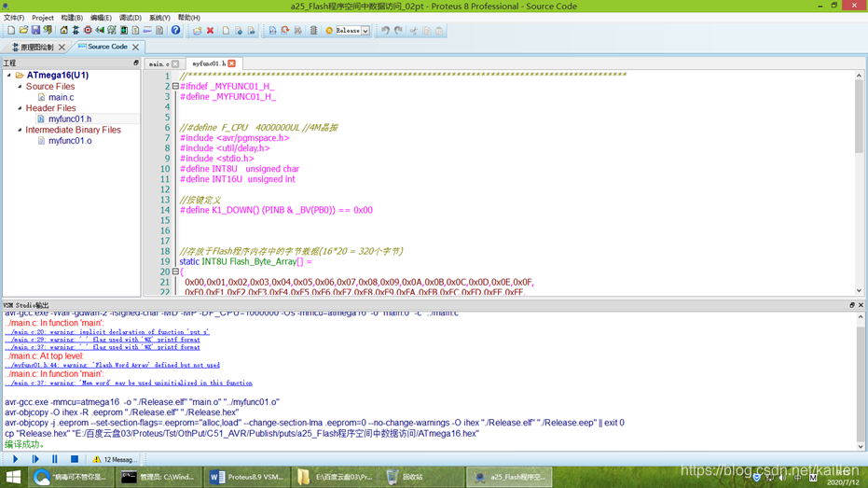868x488 pixels.
Task: Click the output panel vertical scrollbar
Action: (861, 382)
